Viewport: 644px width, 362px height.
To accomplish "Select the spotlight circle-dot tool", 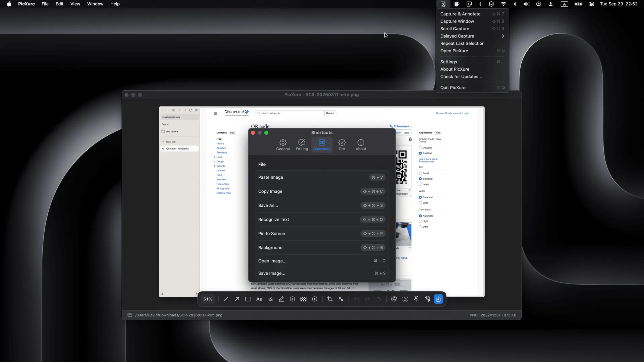I will coord(315,299).
